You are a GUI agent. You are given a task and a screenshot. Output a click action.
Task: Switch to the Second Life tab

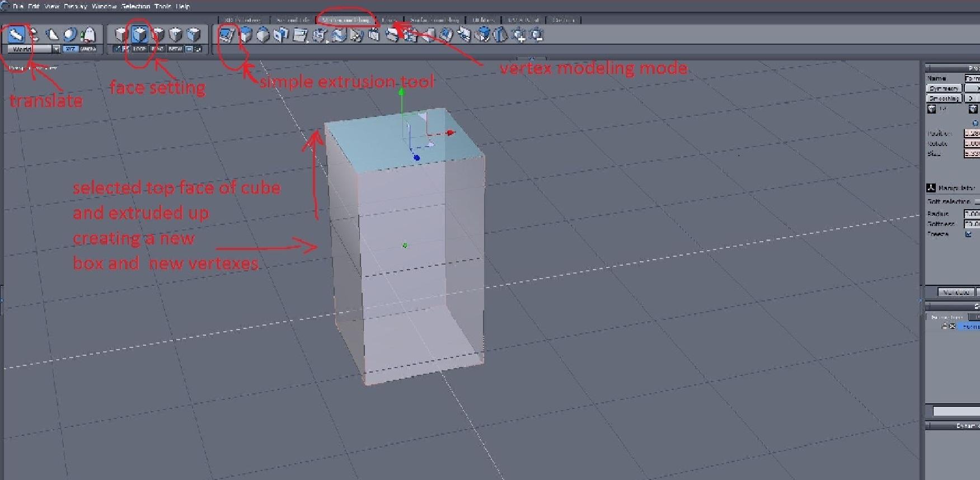point(293,20)
